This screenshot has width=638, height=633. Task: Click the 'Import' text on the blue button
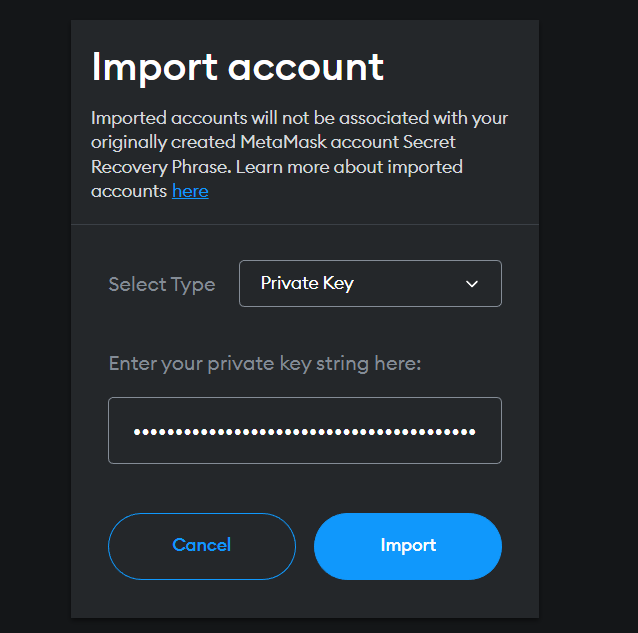(x=408, y=546)
